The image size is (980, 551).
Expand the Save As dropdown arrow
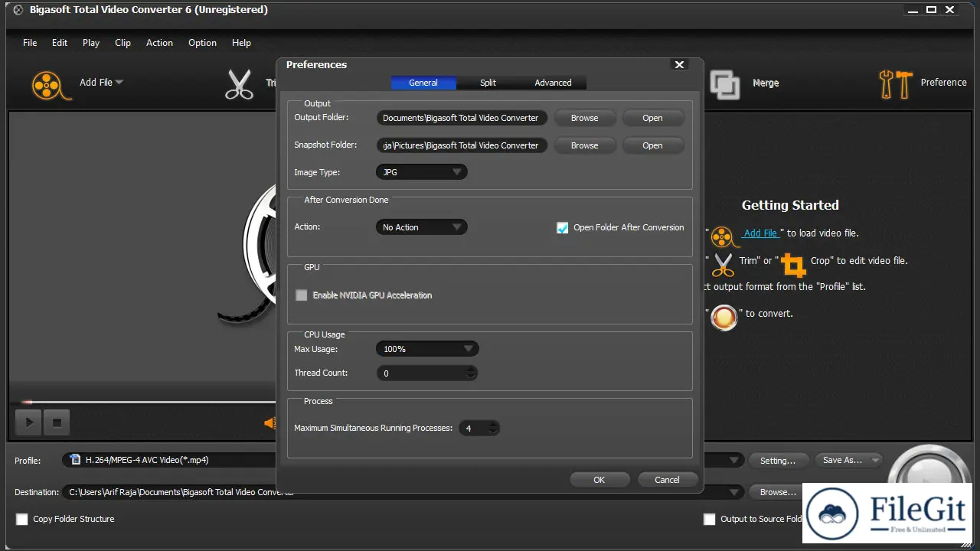click(875, 460)
